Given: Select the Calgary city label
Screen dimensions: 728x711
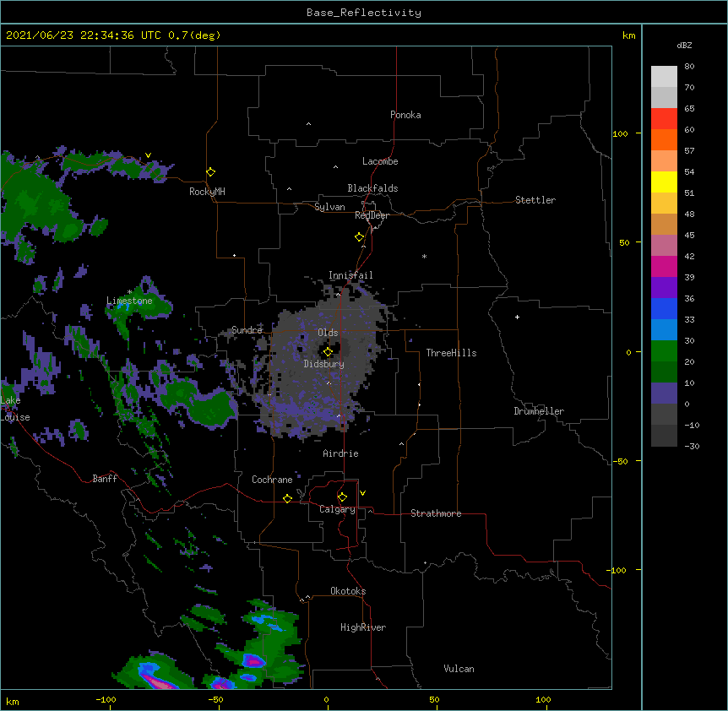Looking at the screenshot, I should (337, 509).
